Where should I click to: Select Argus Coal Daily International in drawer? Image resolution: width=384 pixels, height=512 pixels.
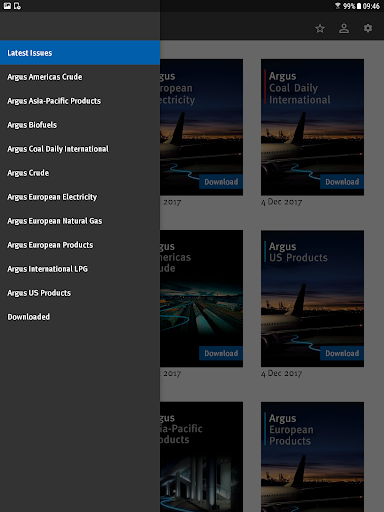(x=80, y=149)
